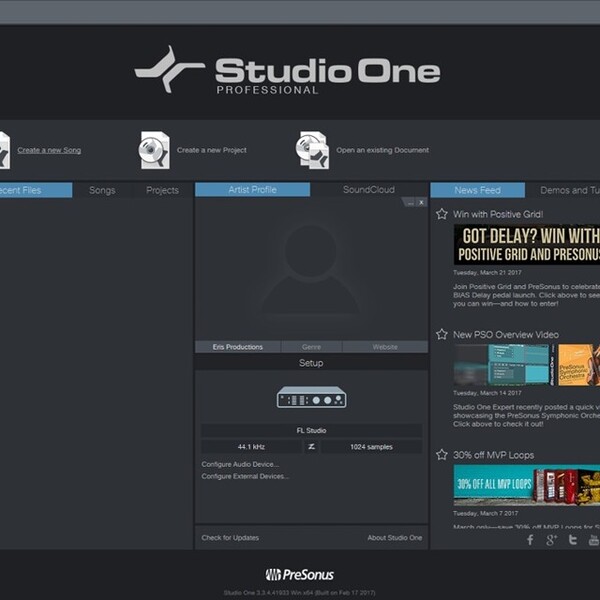Switch to the Projects tab

(x=163, y=190)
